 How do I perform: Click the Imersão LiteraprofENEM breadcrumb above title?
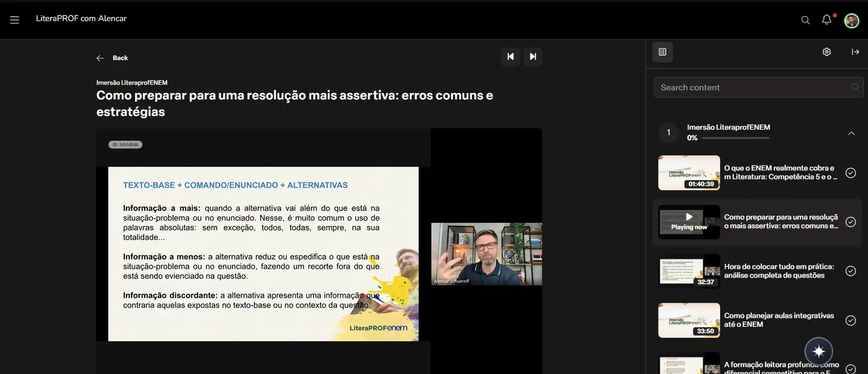[x=132, y=83]
